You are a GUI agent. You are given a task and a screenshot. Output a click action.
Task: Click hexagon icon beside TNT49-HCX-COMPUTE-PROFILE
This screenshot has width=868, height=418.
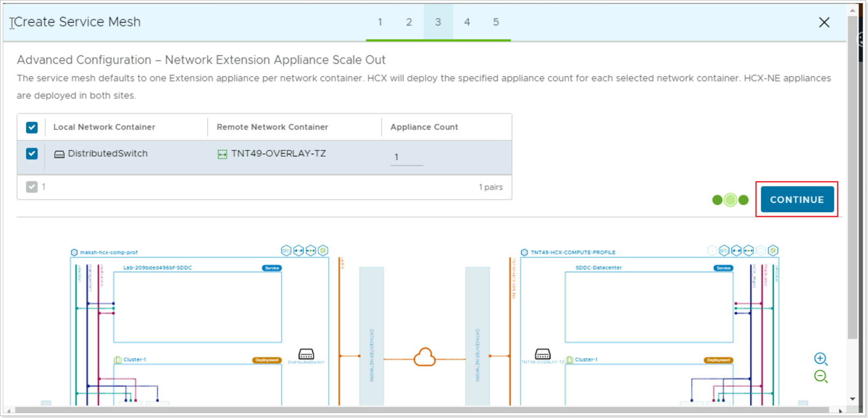[524, 252]
